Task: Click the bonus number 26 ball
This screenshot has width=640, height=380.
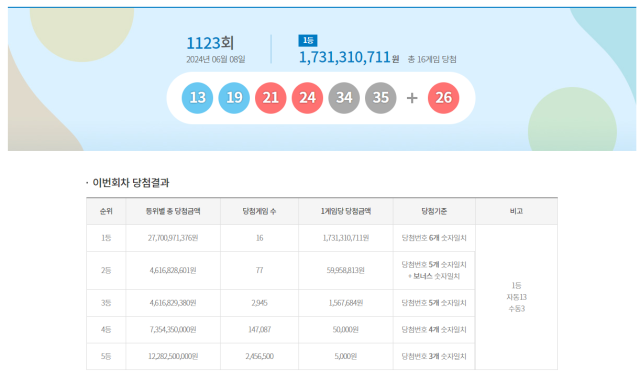Action: click(444, 98)
